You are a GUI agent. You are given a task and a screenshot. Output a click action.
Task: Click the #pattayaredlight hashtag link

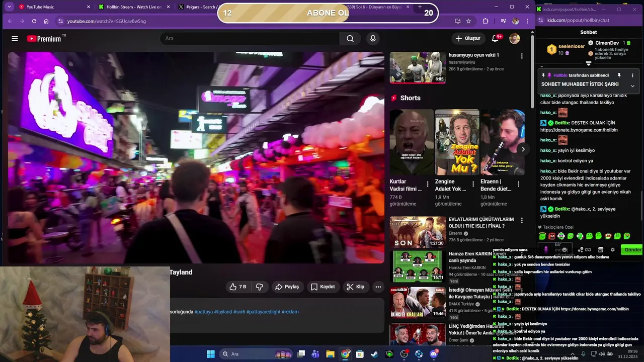click(x=263, y=312)
